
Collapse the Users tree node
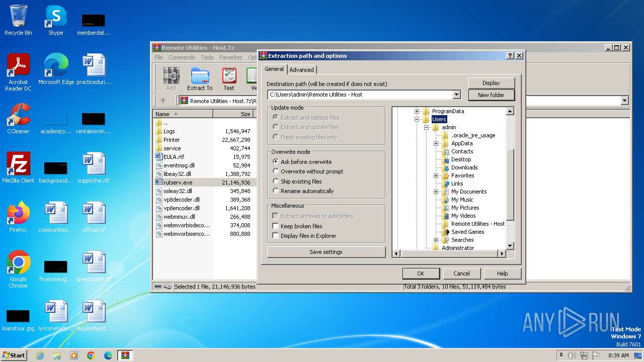pyautogui.click(x=417, y=119)
